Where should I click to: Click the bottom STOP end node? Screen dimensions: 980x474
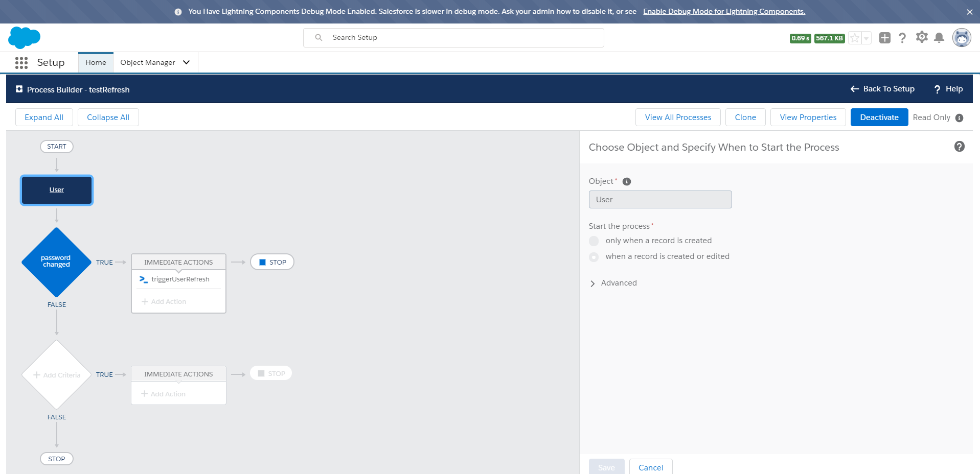pyautogui.click(x=57, y=459)
